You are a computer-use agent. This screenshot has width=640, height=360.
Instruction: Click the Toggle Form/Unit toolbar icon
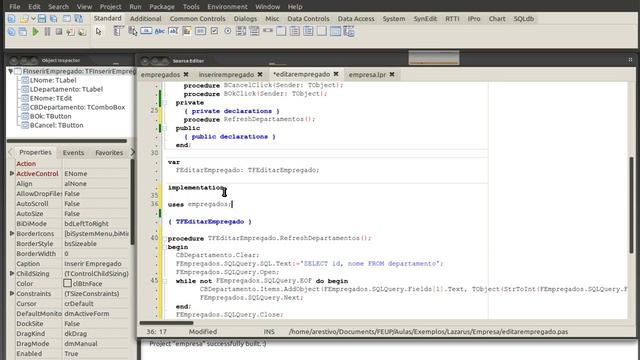tap(78, 19)
